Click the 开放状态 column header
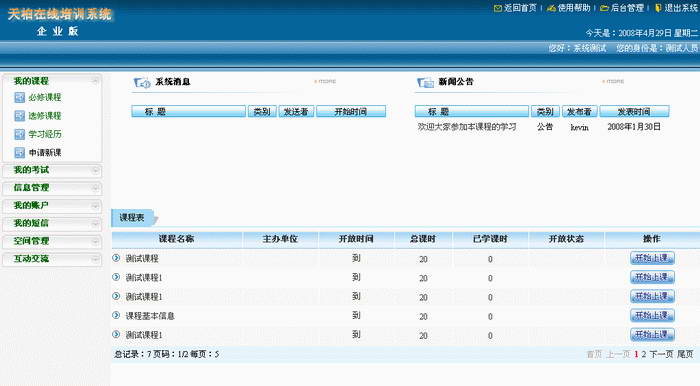Viewport: 700px width, 386px height. click(566, 239)
